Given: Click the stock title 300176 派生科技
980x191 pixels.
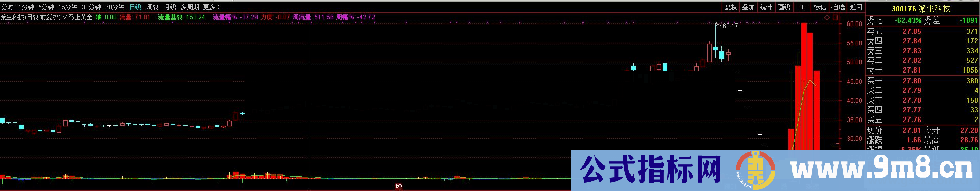Looking at the screenshot, I should (x=921, y=9).
